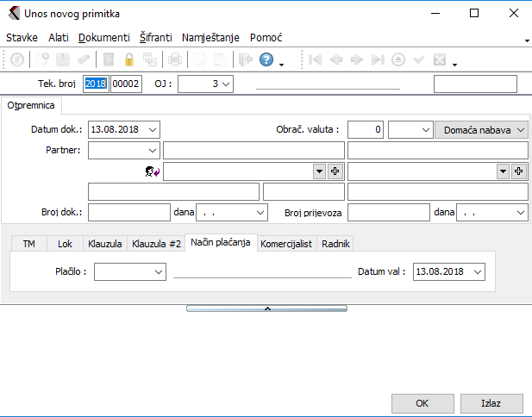Click the plus button beside right address combo
The width and height of the screenshot is (532, 417).
click(519, 171)
